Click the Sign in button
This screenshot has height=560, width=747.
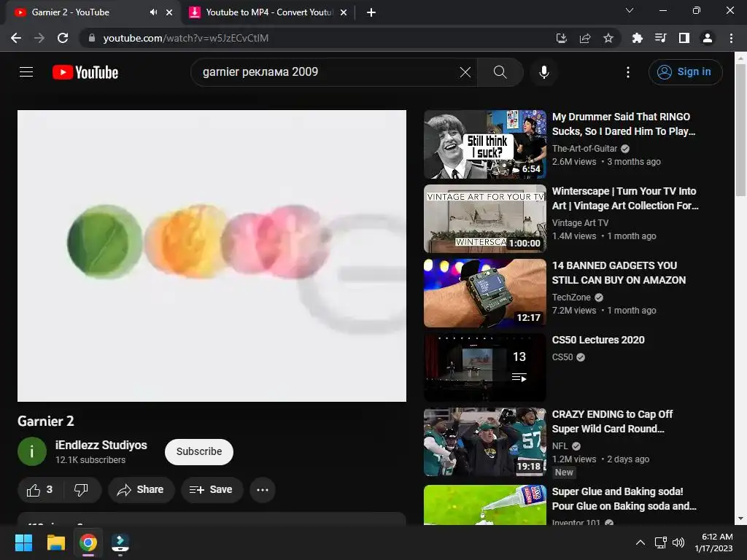coord(685,72)
